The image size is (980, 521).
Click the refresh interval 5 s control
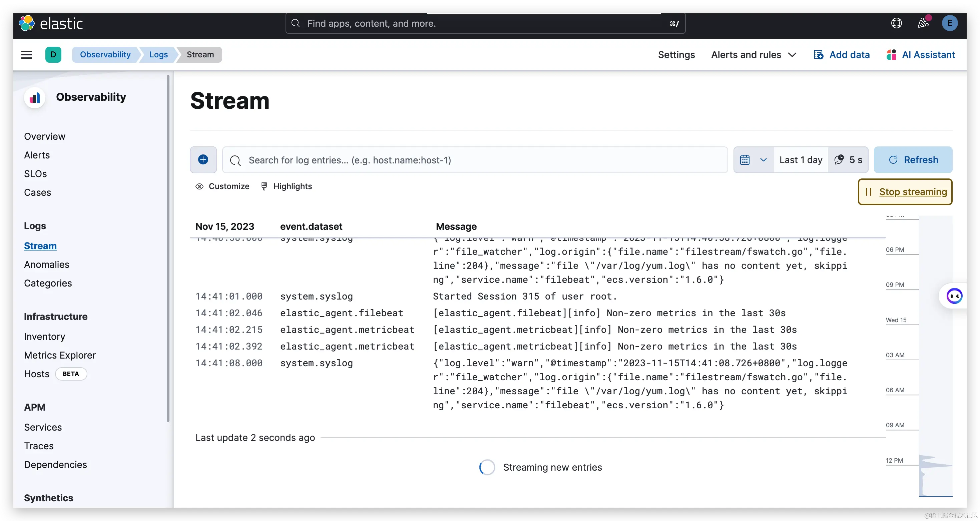pos(848,160)
